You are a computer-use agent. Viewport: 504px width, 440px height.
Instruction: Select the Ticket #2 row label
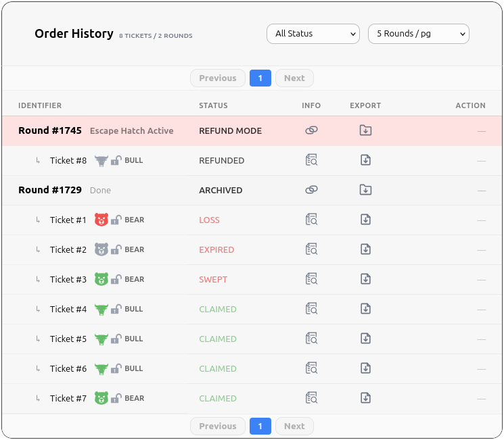[68, 249]
